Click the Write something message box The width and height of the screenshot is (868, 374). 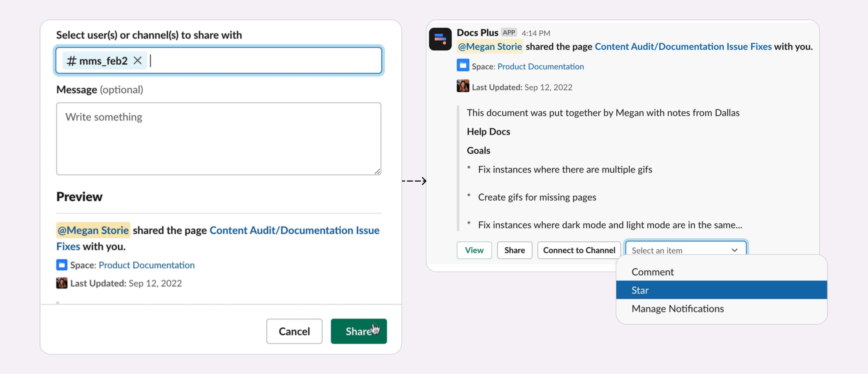219,139
